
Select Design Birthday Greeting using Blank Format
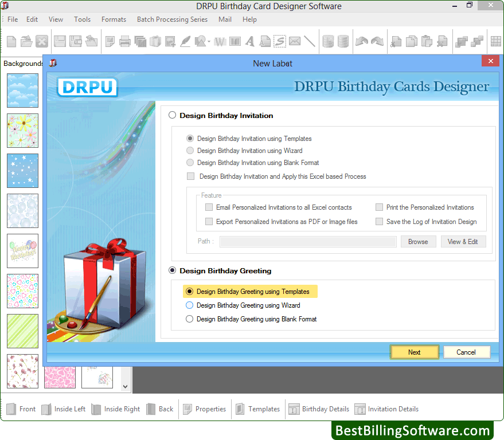[x=190, y=319]
